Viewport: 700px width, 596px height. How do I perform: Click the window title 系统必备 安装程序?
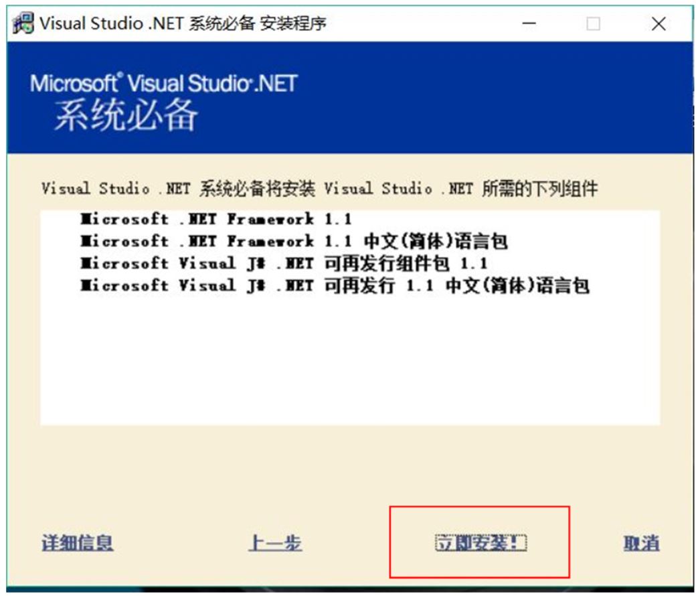pos(258,23)
